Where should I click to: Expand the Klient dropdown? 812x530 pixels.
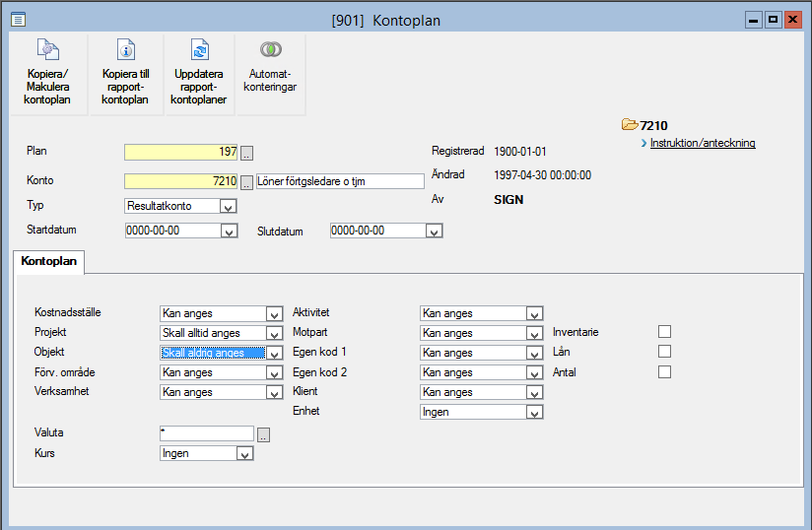(x=534, y=393)
